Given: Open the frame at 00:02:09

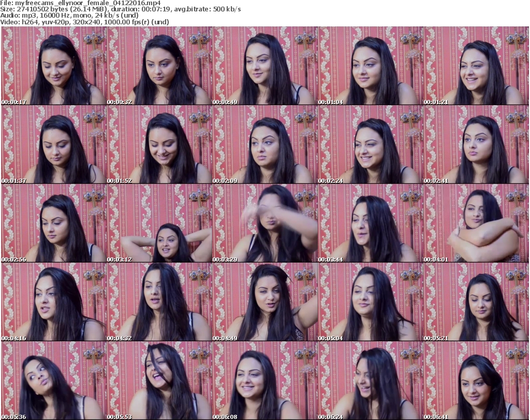Looking at the screenshot, I should point(264,144).
